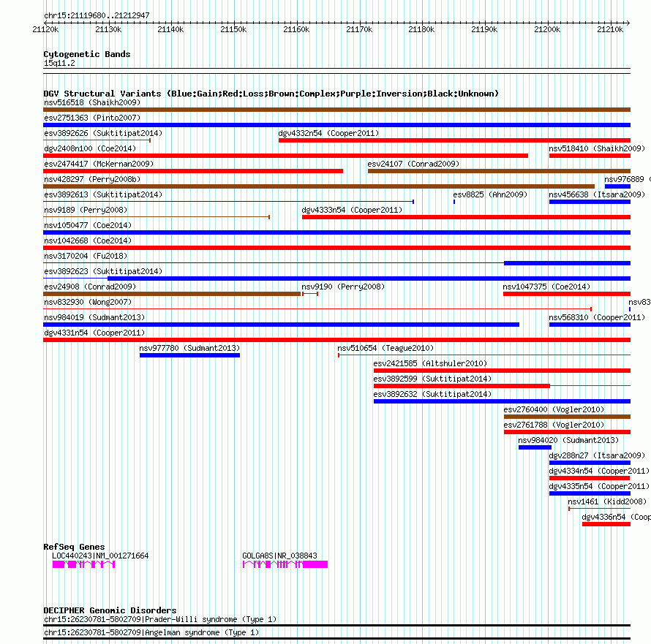Image resolution: width=651 pixels, height=644 pixels.
Task: Click the esv3892623 (Suktitipat2014) label
Action: tap(103, 271)
